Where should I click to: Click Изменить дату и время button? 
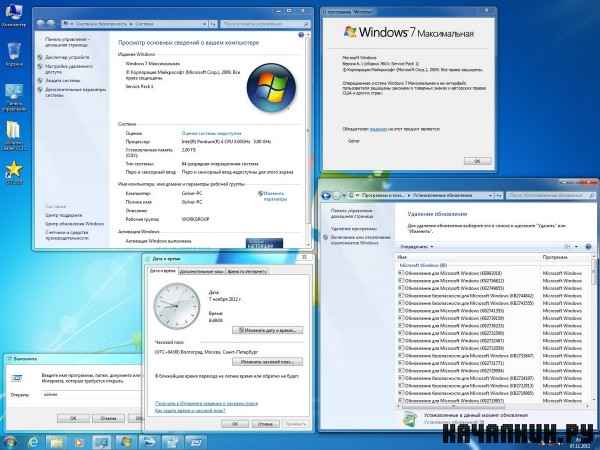click(267, 330)
